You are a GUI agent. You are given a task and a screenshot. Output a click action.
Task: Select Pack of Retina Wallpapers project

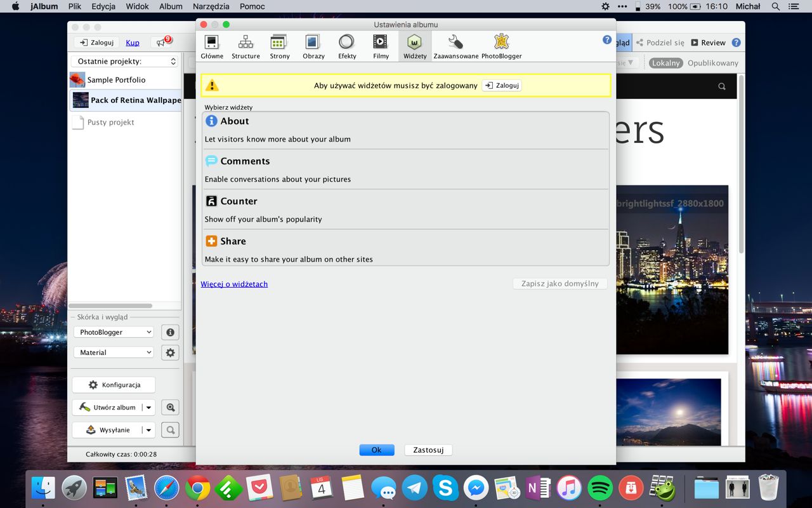pos(125,100)
